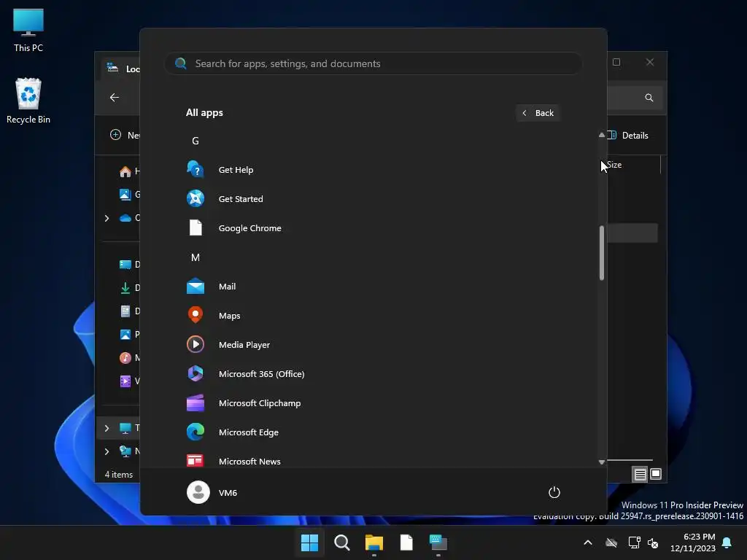Open Microsoft News app icon
The image size is (747, 560).
[196, 461]
